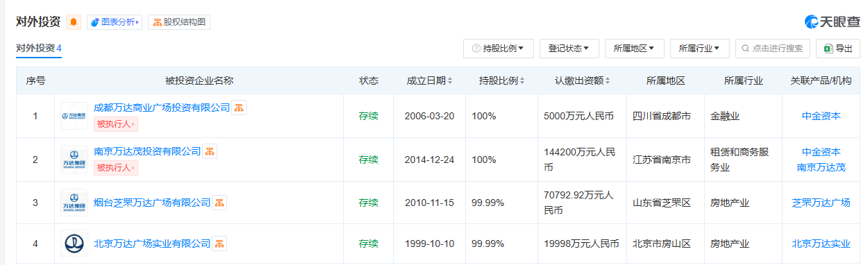Click the 2010-11-15 establishment date cell
This screenshot has width=868, height=265.
[429, 203]
